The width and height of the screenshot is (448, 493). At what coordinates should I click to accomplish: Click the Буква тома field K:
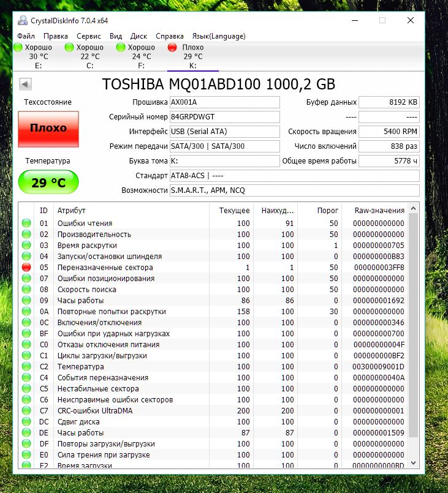pyautogui.click(x=225, y=161)
